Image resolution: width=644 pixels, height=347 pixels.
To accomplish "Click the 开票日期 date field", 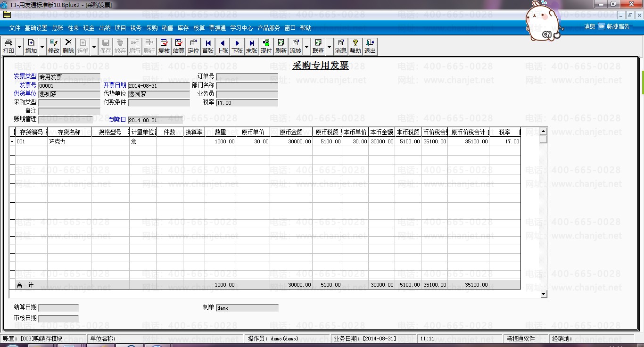I will [x=158, y=85].
